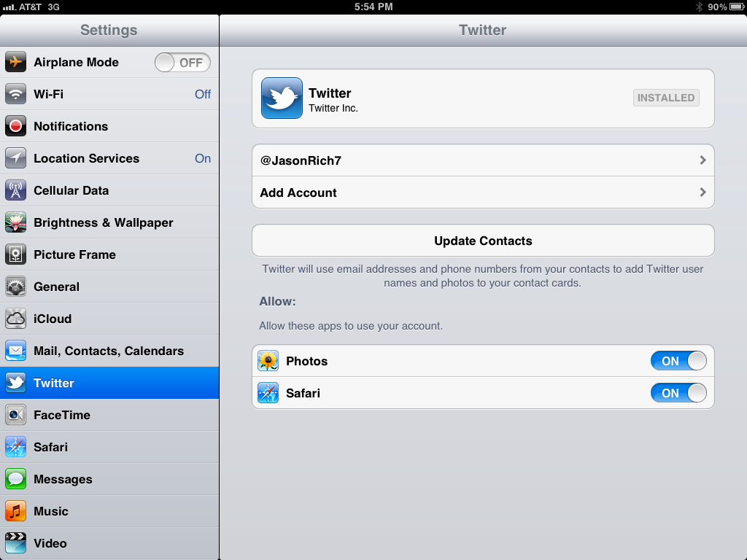
Task: Tap the Photos sunflower icon
Action: click(268, 361)
